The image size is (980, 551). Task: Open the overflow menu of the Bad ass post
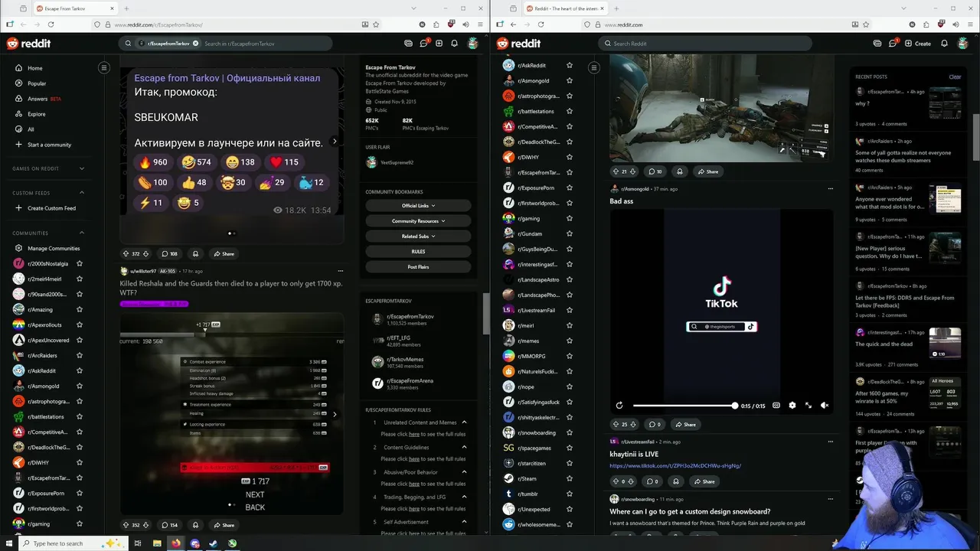pos(830,188)
